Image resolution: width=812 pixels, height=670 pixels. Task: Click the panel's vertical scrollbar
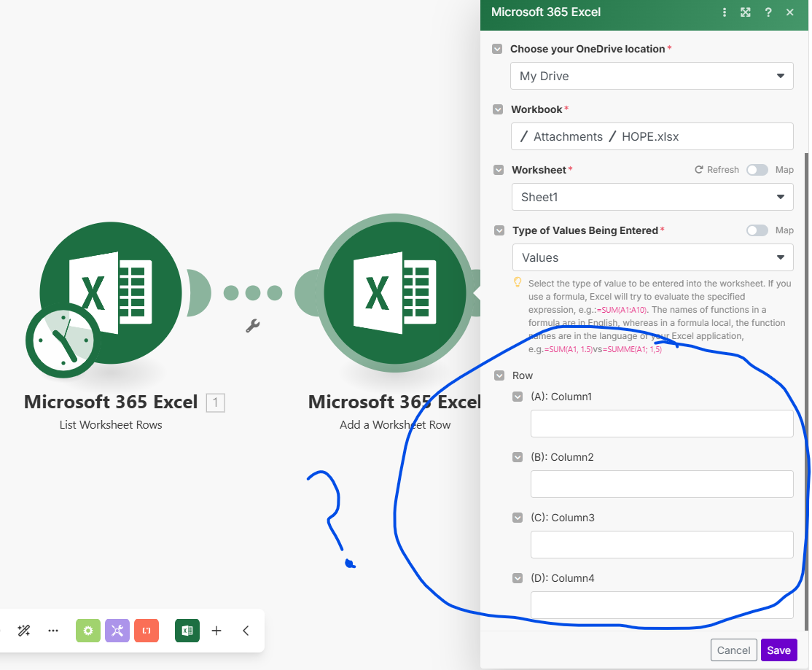(x=805, y=392)
